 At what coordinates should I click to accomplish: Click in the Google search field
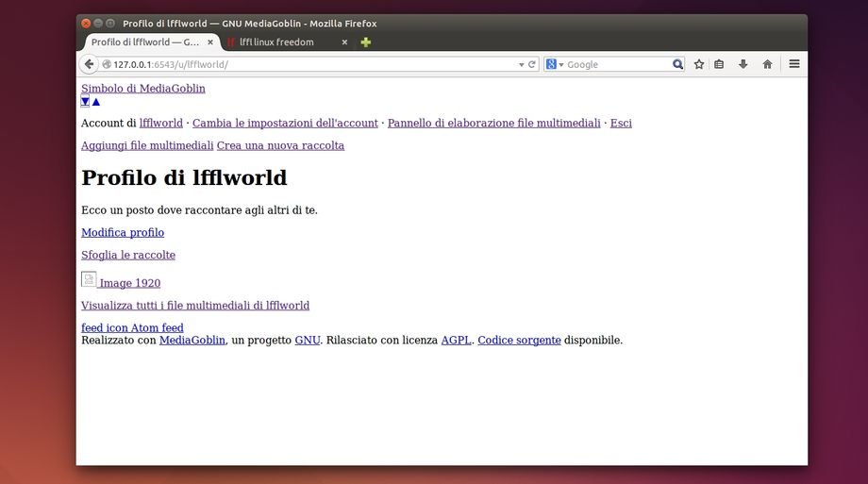pyautogui.click(x=617, y=64)
